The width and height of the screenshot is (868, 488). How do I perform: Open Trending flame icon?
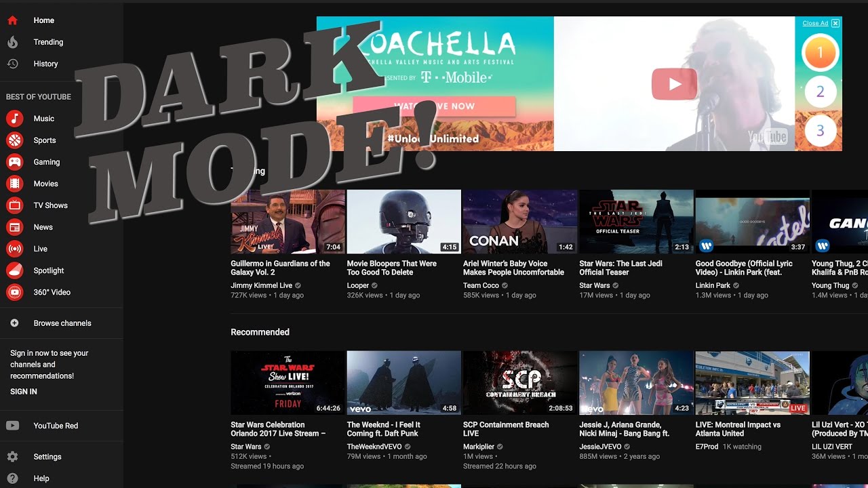click(x=12, y=42)
